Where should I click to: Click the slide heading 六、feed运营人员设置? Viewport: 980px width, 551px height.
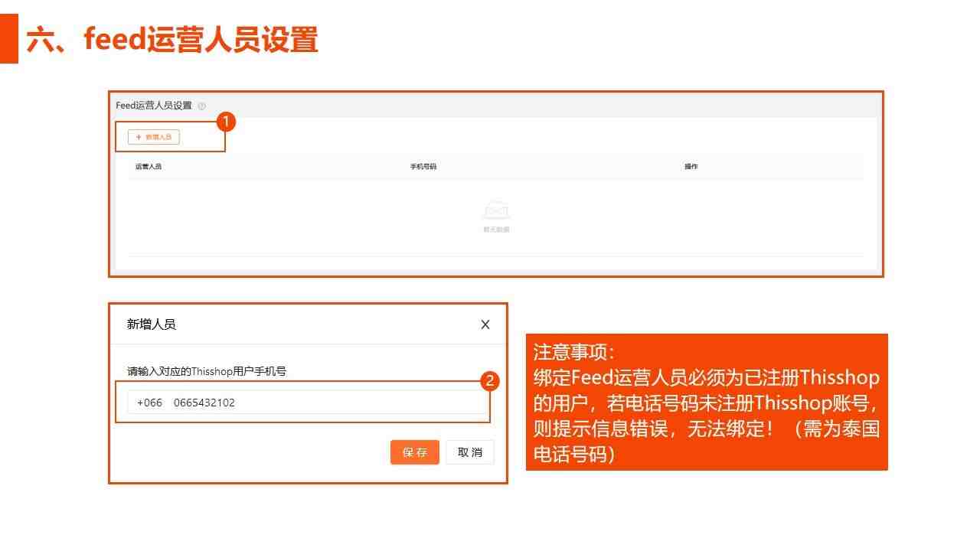(172, 39)
